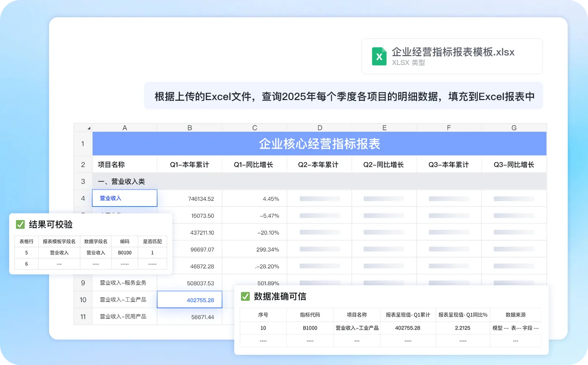
Task: Click the Q2-本年累计 column heading
Action: (x=320, y=164)
